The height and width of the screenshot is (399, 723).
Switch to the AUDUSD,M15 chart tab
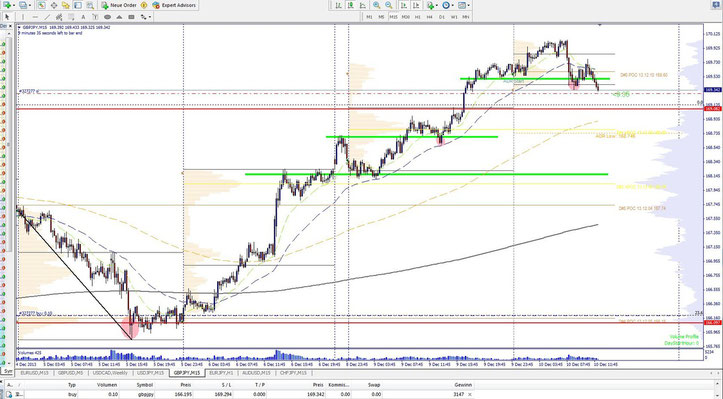257,373
